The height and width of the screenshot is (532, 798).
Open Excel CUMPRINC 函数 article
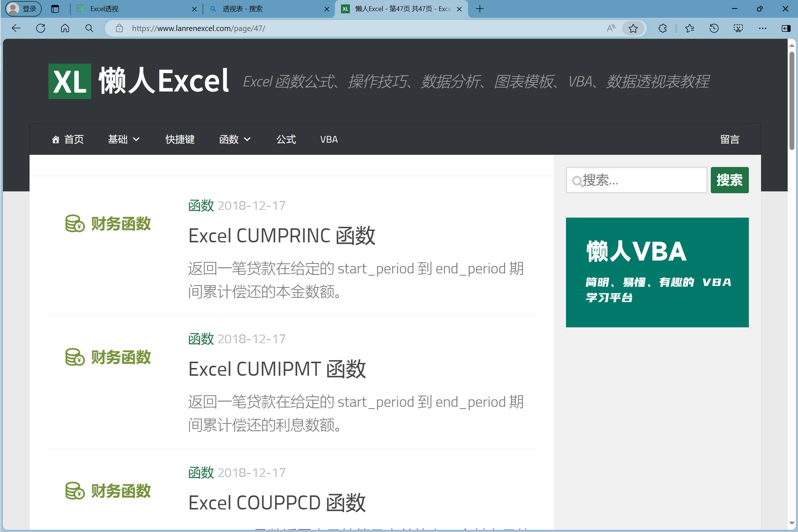click(282, 236)
